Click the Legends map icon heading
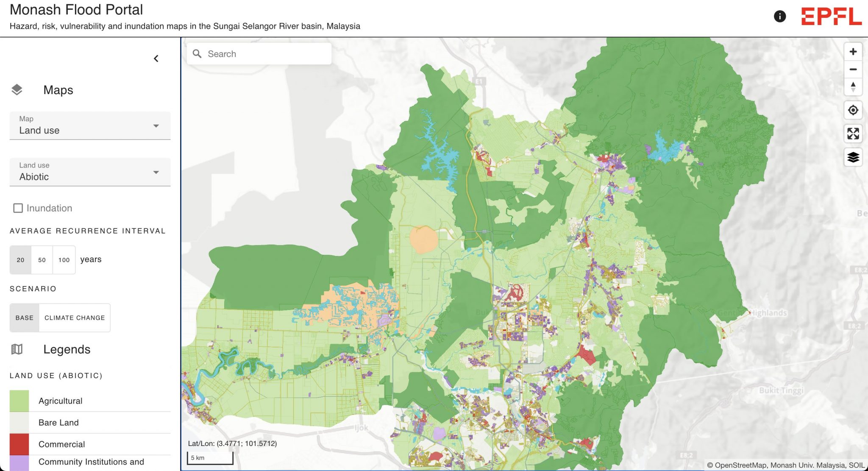This screenshot has height=471, width=868. [17, 349]
